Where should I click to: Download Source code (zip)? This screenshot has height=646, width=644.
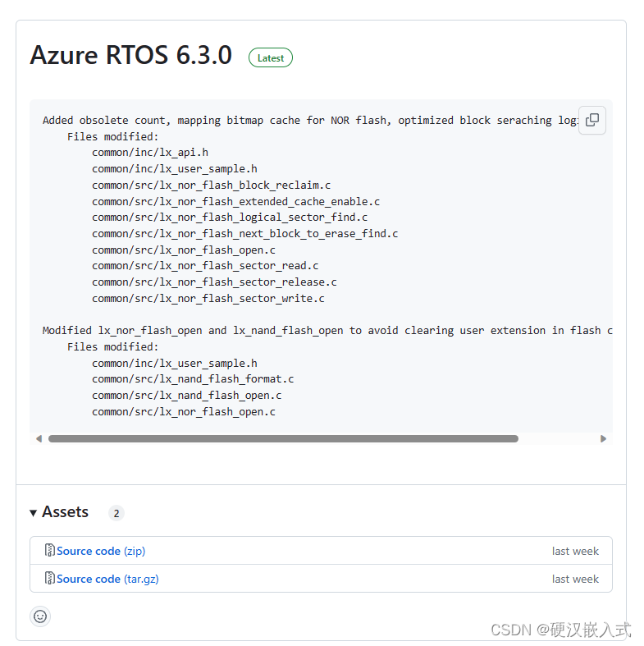click(101, 551)
